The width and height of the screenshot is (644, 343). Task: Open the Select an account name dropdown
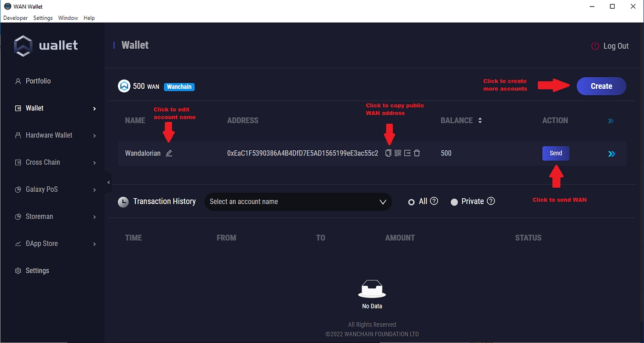click(x=298, y=202)
